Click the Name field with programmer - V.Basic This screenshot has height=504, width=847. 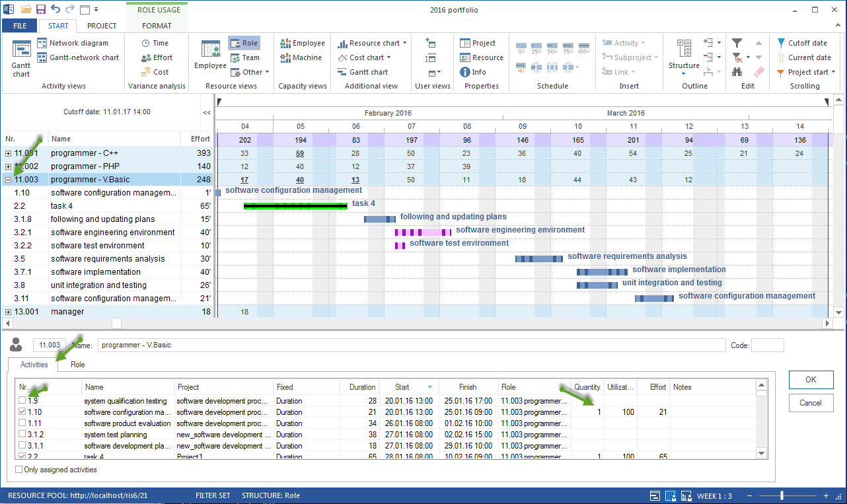click(412, 345)
